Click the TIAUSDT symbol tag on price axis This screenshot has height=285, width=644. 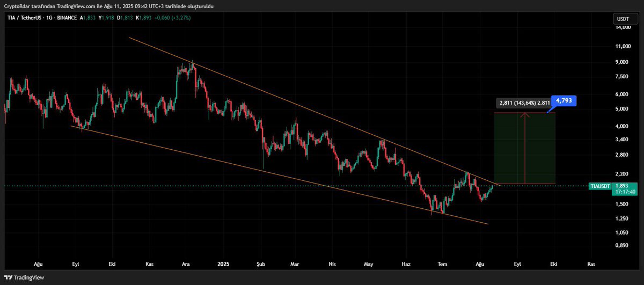coord(601,186)
